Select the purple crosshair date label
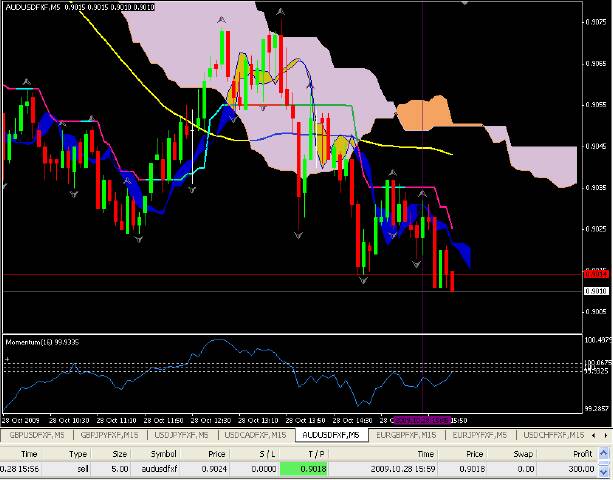 coord(422,421)
